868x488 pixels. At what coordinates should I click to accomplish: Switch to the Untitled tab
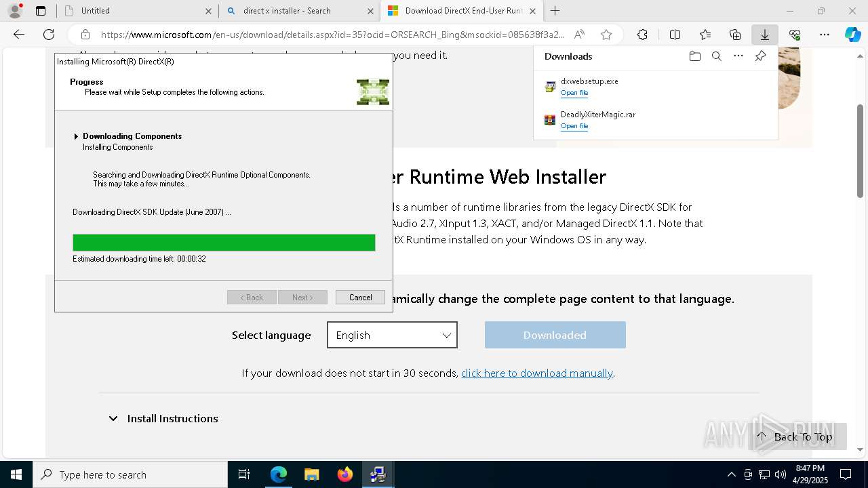(x=138, y=11)
